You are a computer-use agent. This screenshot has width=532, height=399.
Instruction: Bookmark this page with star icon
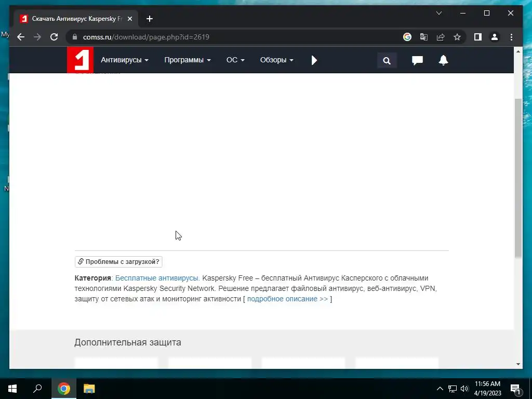coord(457,37)
